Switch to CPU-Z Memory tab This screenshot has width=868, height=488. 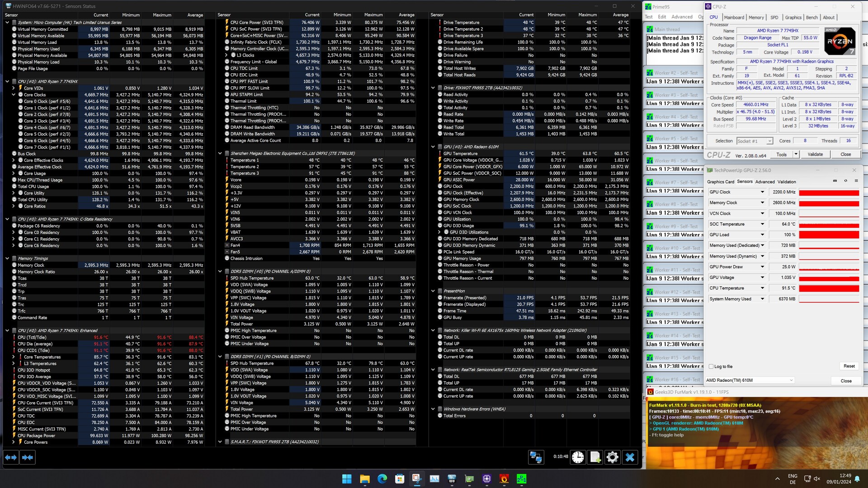(x=756, y=17)
